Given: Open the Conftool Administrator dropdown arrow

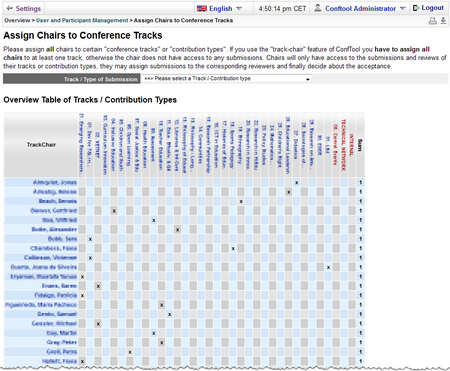Looking at the screenshot, I should click(403, 8).
